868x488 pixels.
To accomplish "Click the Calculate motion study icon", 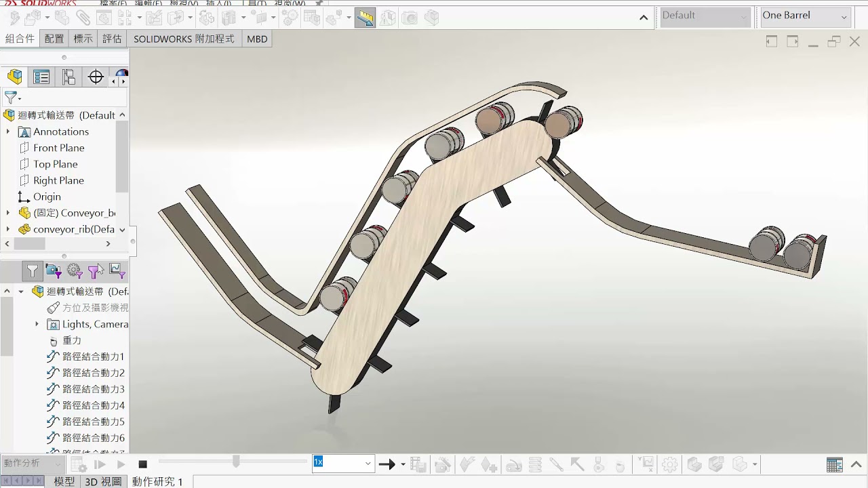I will pos(79,464).
